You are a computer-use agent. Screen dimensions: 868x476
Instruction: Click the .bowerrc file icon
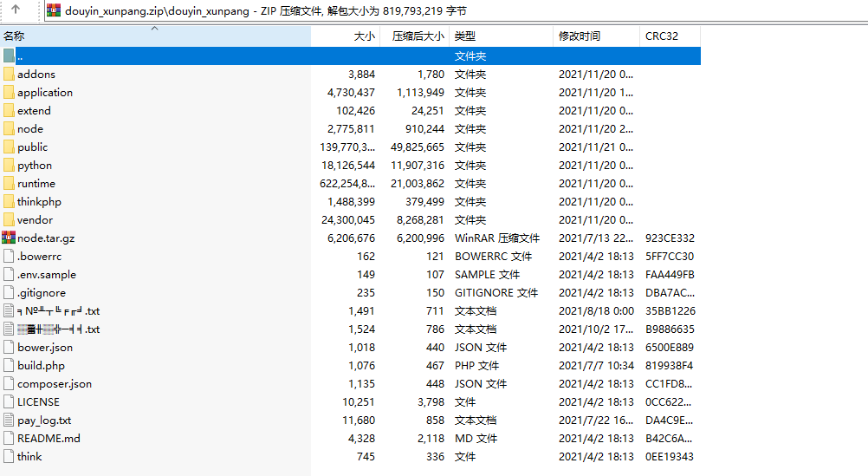pyautogui.click(x=9, y=256)
